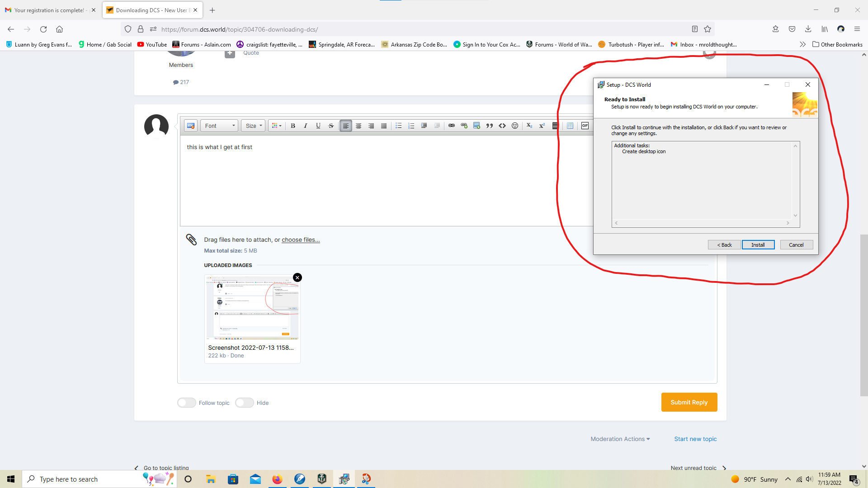Apply underline formatting in the editor
This screenshot has width=868, height=488.
tap(318, 126)
